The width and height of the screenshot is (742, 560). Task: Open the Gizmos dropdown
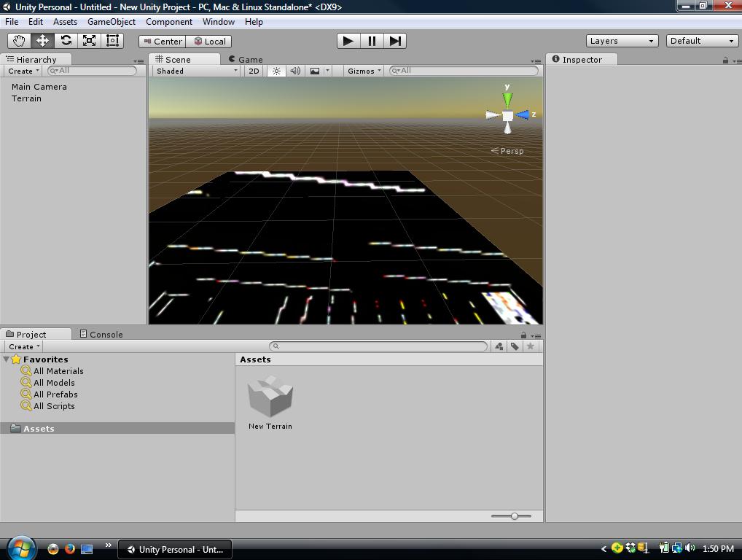(362, 71)
